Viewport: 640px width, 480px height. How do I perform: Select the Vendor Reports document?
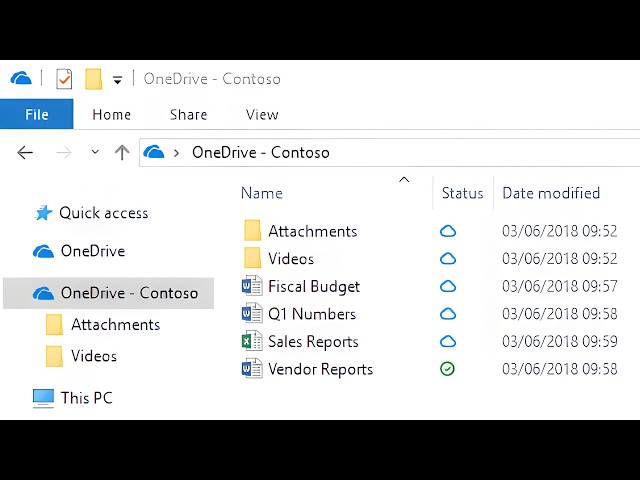320,369
